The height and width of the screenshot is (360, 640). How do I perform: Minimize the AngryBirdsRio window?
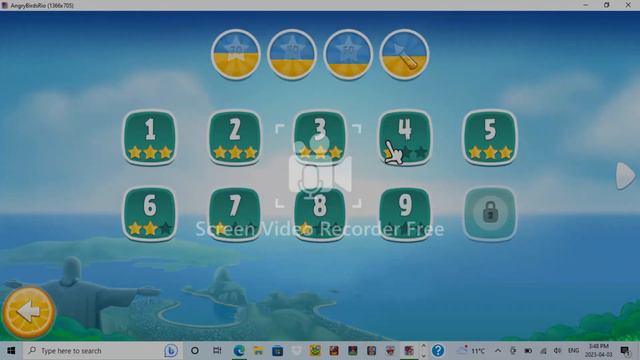click(586, 5)
